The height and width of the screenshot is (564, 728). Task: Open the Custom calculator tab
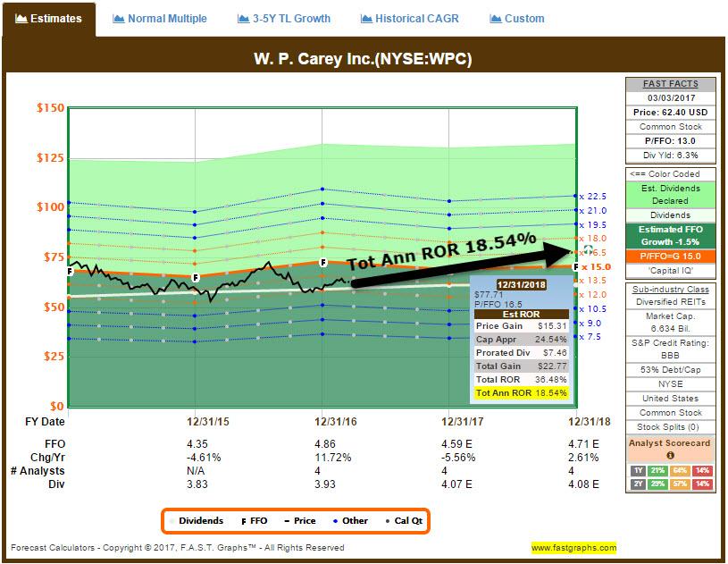click(x=517, y=19)
